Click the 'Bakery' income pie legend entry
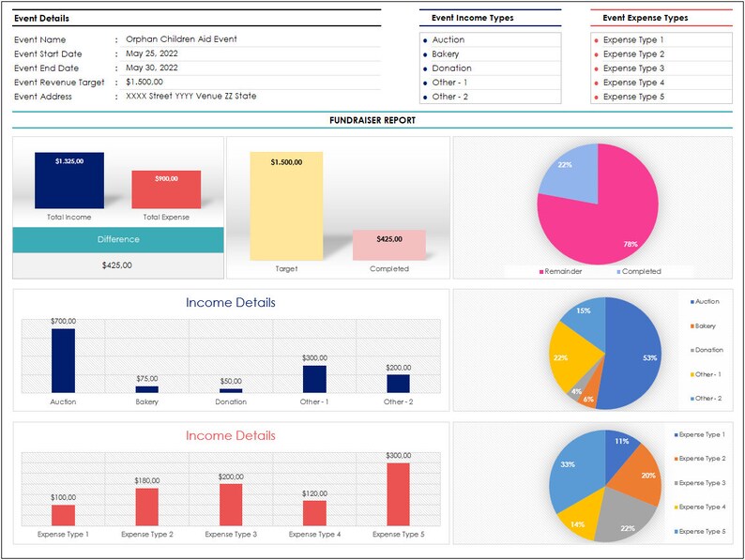The image size is (745, 560). 703,326
